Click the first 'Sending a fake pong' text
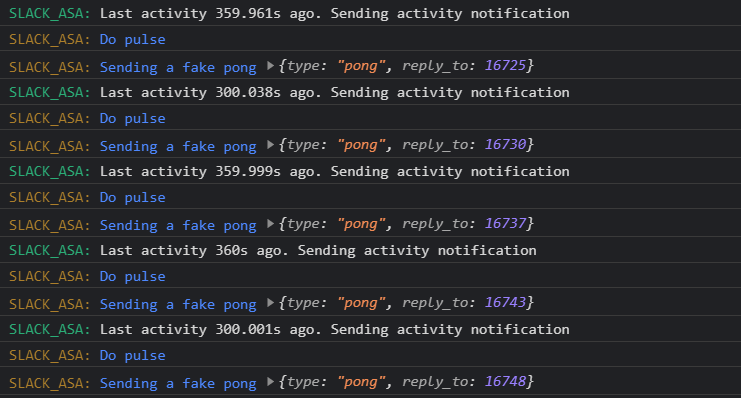 178,67
